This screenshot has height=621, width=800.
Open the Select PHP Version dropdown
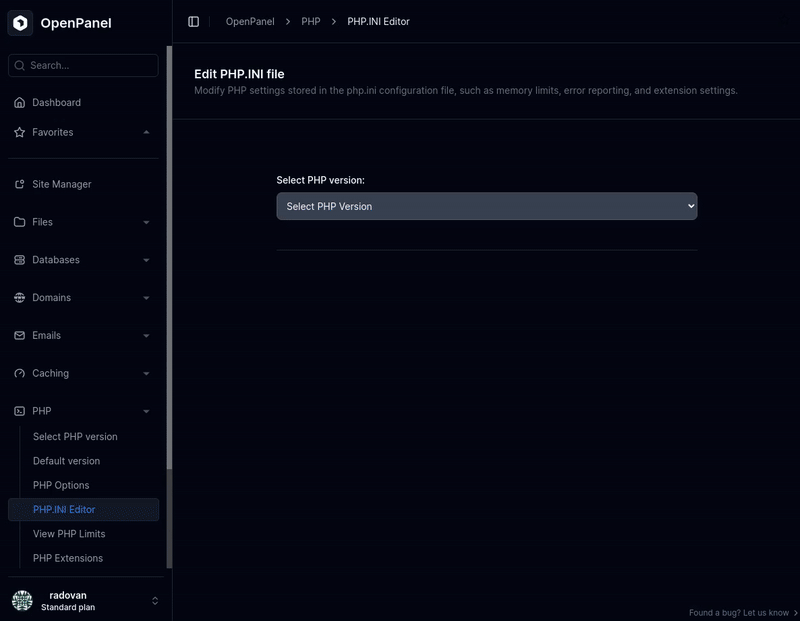click(487, 206)
